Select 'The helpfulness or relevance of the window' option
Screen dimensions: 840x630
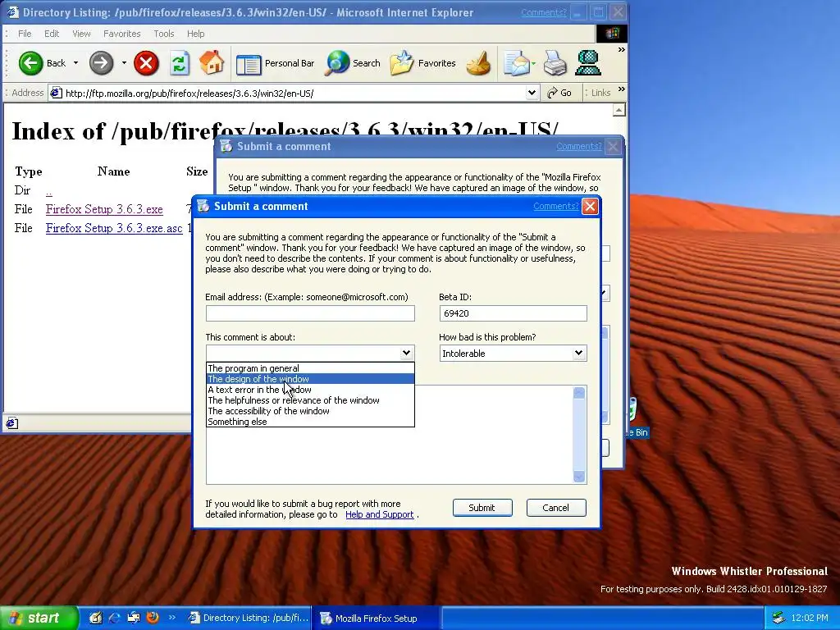pyautogui.click(x=310, y=400)
